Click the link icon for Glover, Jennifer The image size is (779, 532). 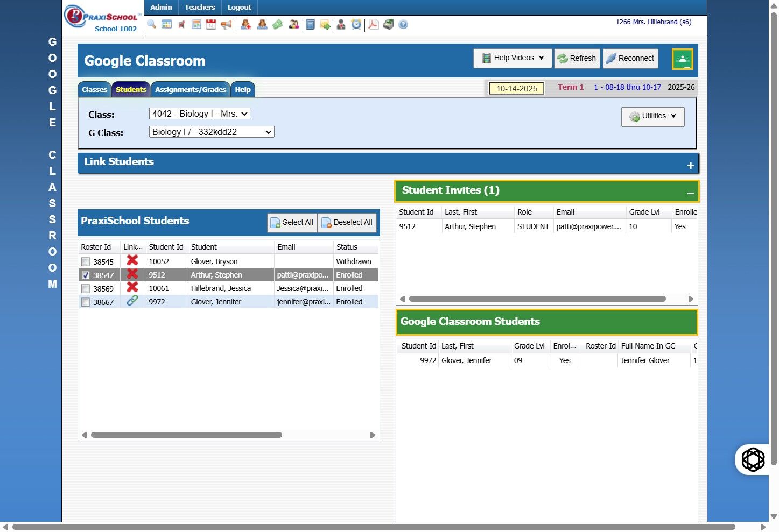click(132, 301)
